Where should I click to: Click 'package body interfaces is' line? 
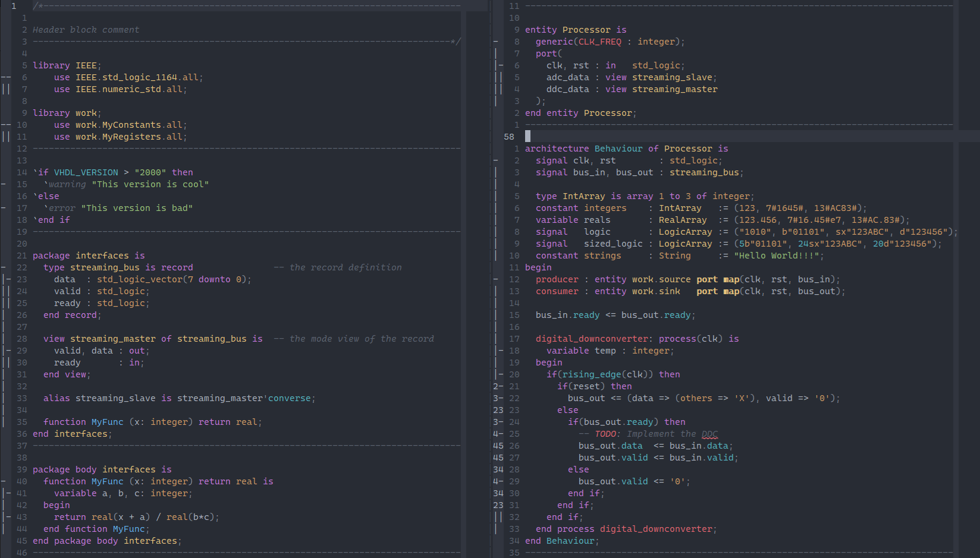pyautogui.click(x=102, y=469)
